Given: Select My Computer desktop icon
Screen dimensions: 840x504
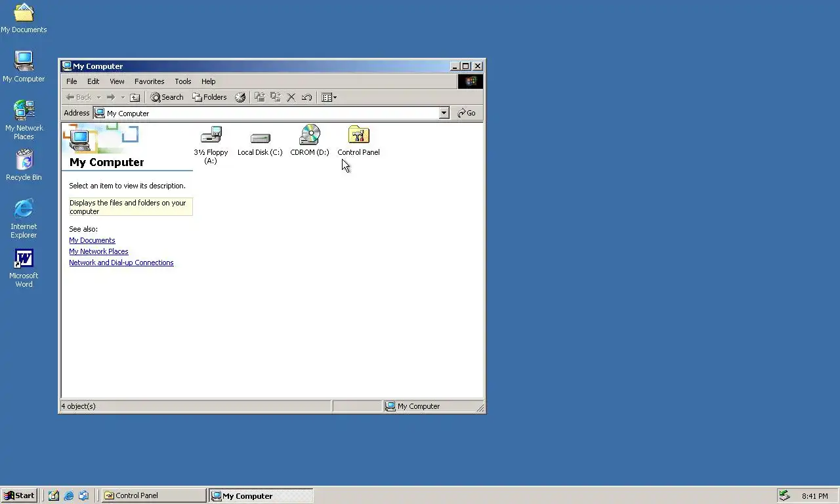Looking at the screenshot, I should point(24,67).
